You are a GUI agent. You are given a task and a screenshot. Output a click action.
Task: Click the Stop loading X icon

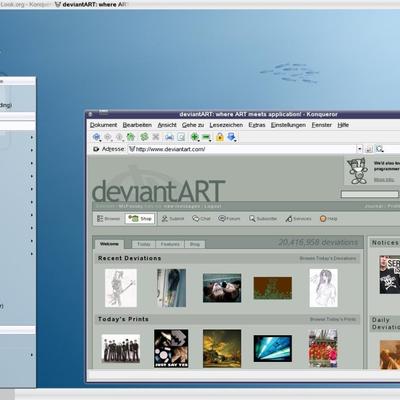pos(156,137)
